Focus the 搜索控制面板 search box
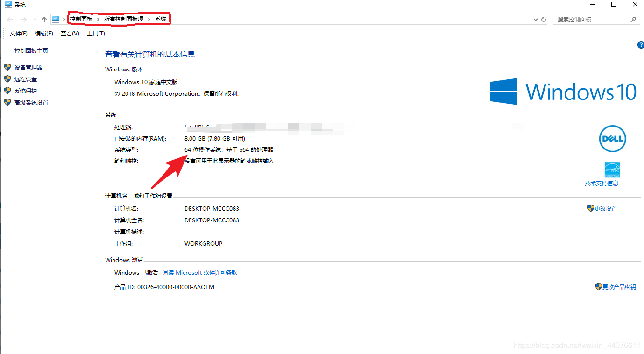This screenshot has height=354, width=644. (x=596, y=20)
